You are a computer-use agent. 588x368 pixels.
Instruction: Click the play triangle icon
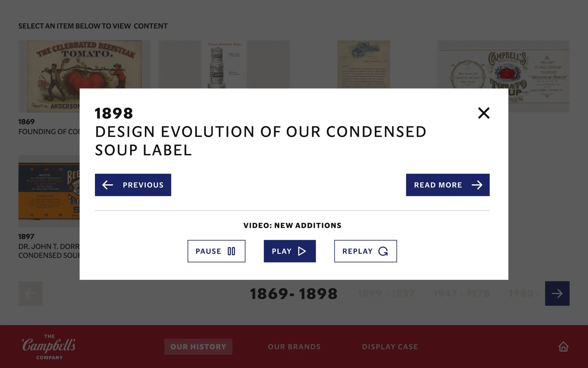(302, 251)
